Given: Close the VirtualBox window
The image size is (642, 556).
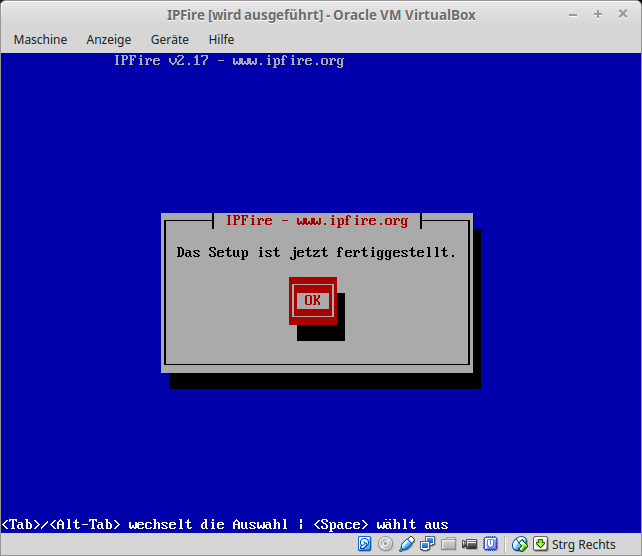Looking at the screenshot, I should [x=623, y=14].
